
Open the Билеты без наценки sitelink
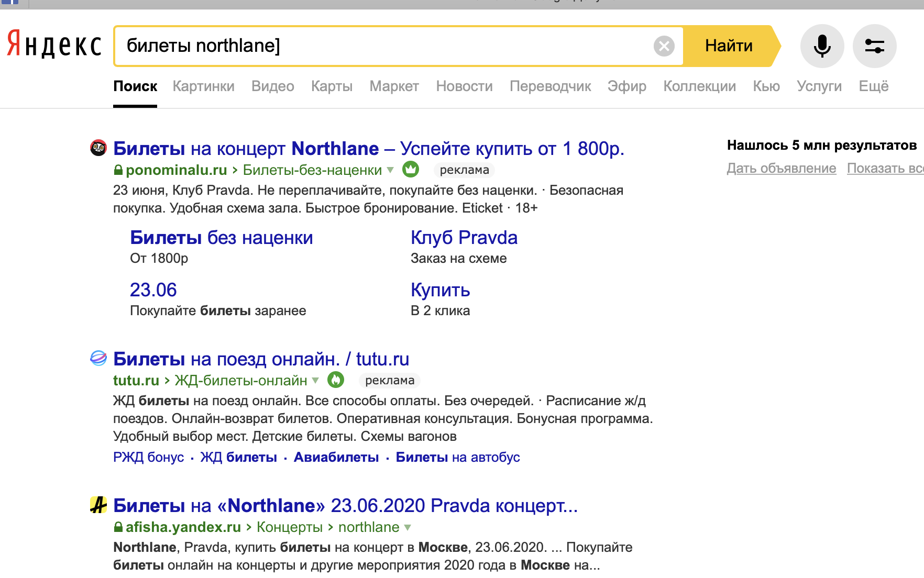point(222,238)
